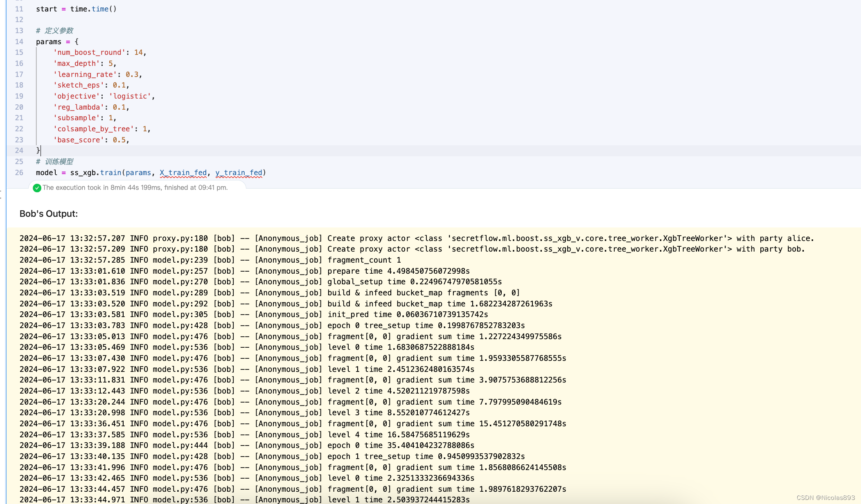
Task: Click the underlined y_train_fed argument
Action: pyautogui.click(x=239, y=173)
